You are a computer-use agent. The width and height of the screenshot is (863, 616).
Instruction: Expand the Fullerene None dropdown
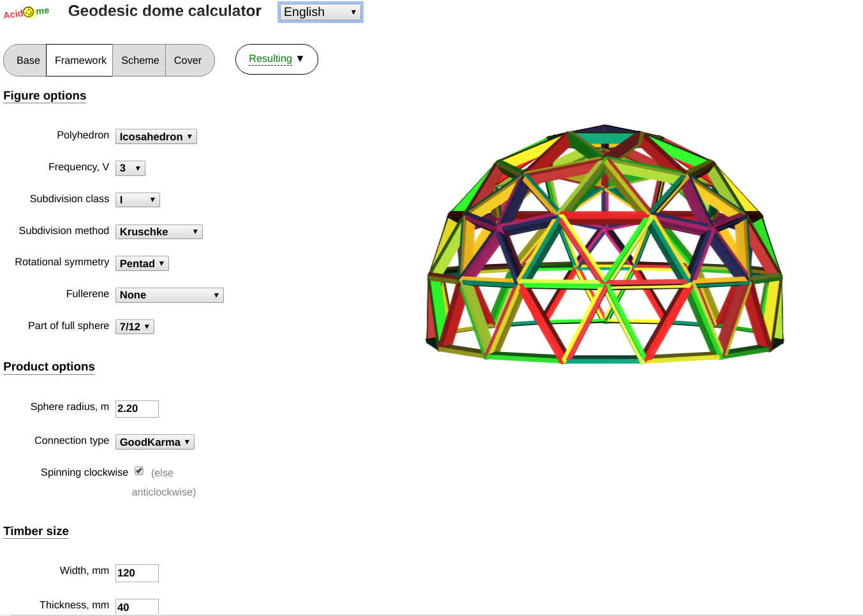[x=169, y=295]
